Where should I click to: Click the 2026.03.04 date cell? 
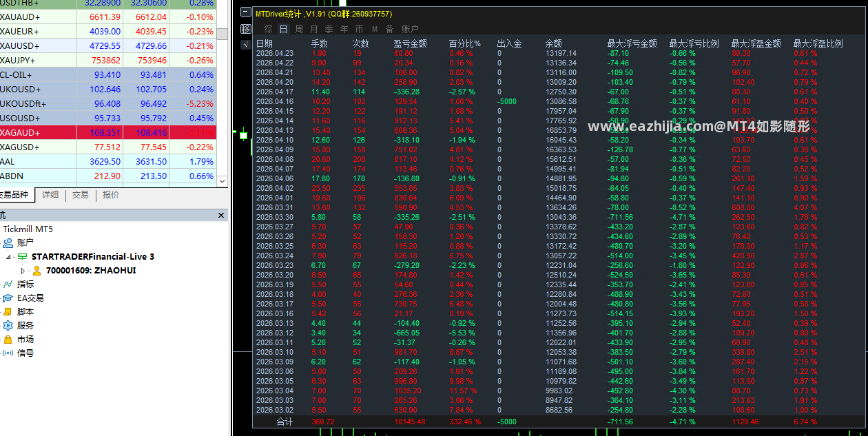pyautogui.click(x=274, y=391)
